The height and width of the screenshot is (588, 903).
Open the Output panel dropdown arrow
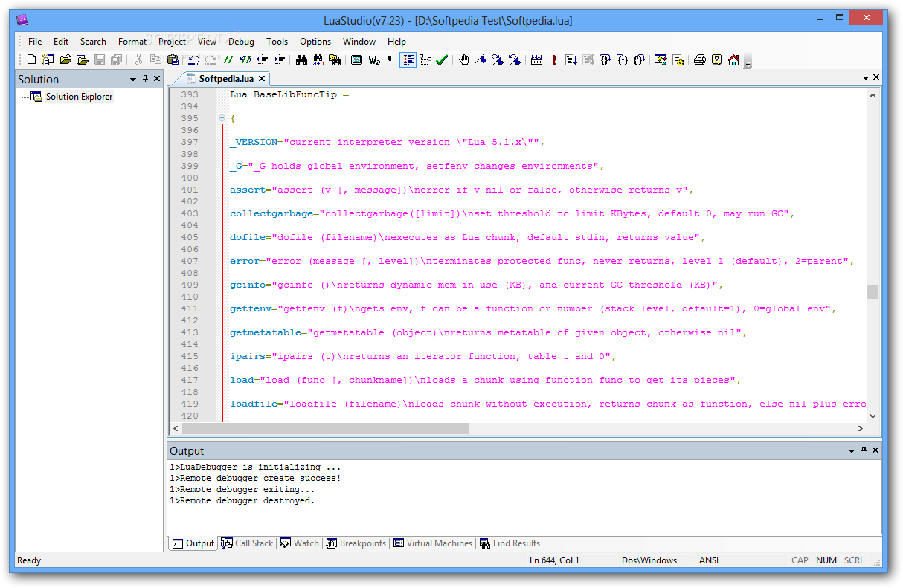[x=852, y=450]
